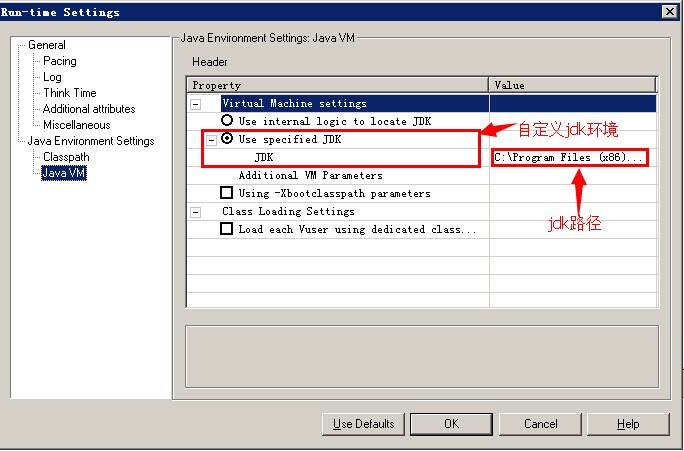Viewport: 684px width, 451px height.
Task: Close the Run-time Settings dialog
Action: coord(668,12)
